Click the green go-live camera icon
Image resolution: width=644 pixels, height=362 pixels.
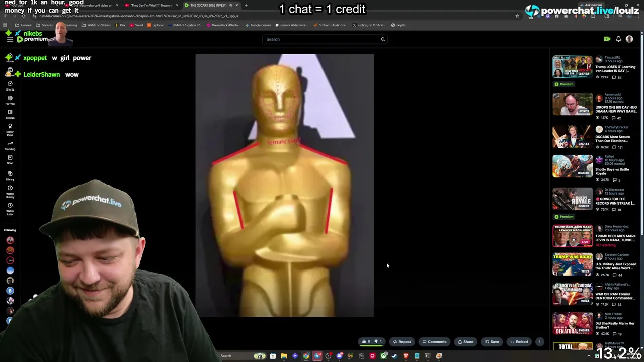[607, 39]
